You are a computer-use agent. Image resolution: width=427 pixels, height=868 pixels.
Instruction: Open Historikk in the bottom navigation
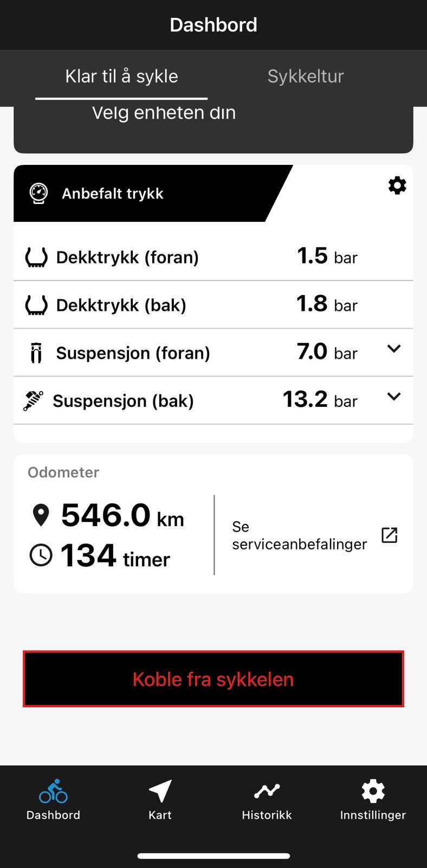coord(267,800)
